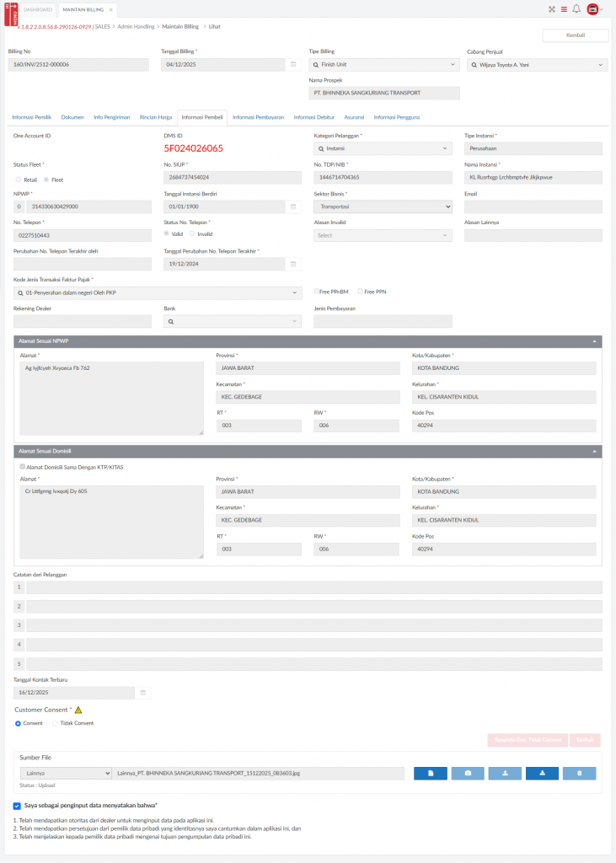
Task: Open the notifications bell
Action: click(x=576, y=9)
